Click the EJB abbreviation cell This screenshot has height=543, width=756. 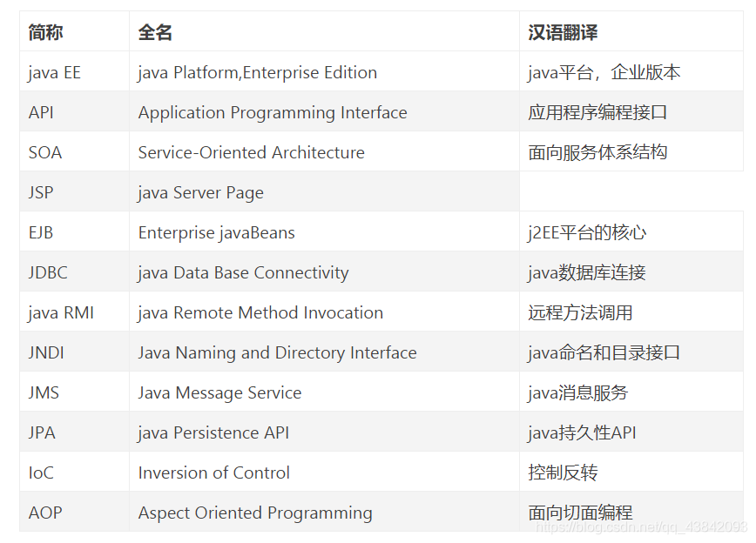click(74, 231)
